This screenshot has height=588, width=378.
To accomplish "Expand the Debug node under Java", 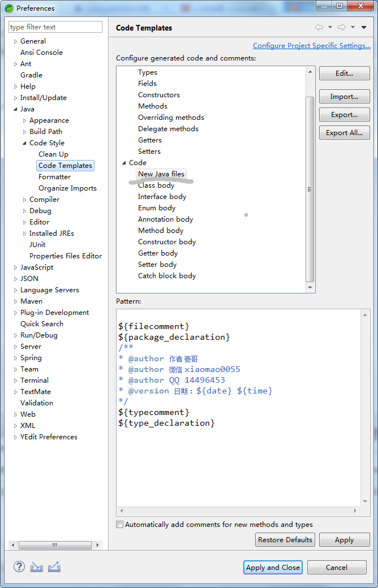I will (x=24, y=211).
